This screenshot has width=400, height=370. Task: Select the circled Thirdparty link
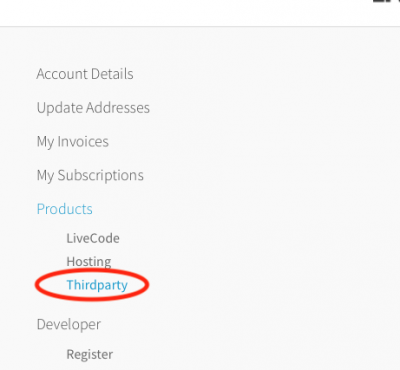pyautogui.click(x=97, y=285)
